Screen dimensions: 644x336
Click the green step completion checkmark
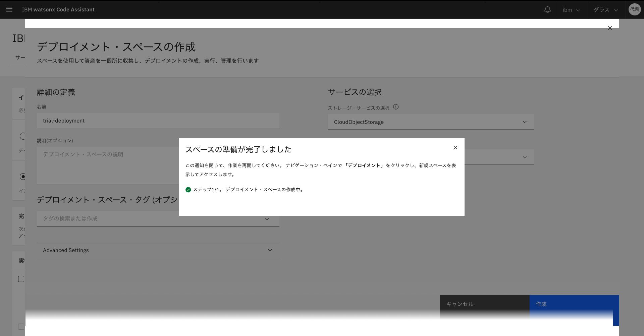coord(188,190)
